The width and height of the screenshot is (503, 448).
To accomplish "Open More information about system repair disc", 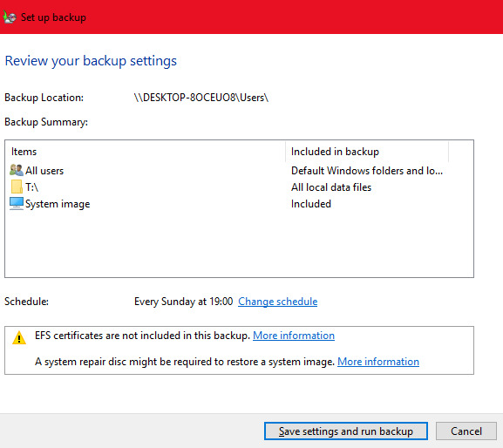I will pyautogui.click(x=378, y=362).
